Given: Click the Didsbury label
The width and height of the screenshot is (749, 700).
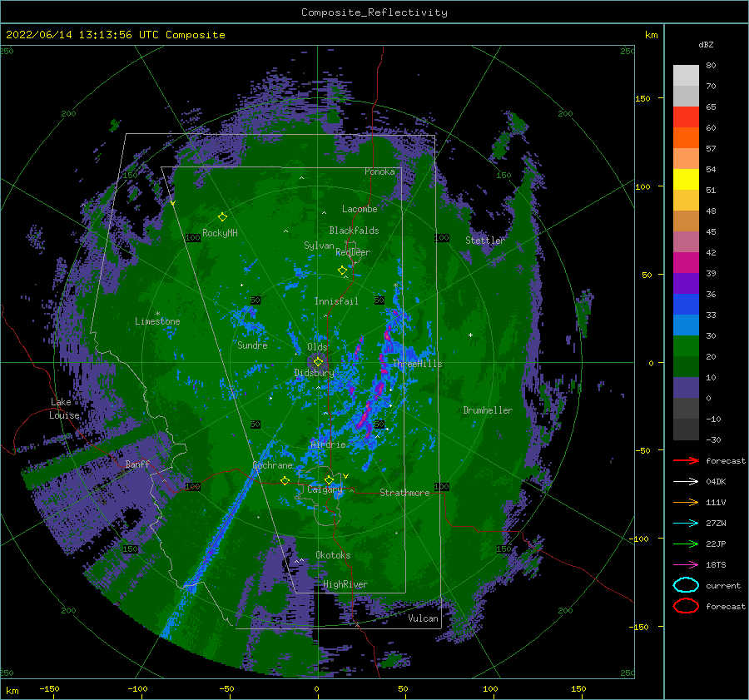Looking at the screenshot, I should [x=314, y=373].
